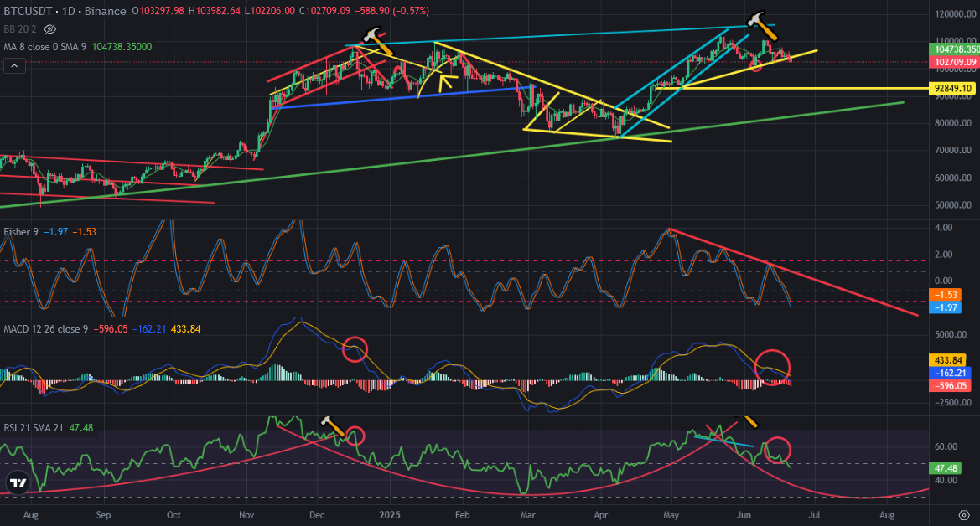Click the red −596.05 MACD axis tag
Viewport: 980px width, 526px height.
(x=951, y=386)
